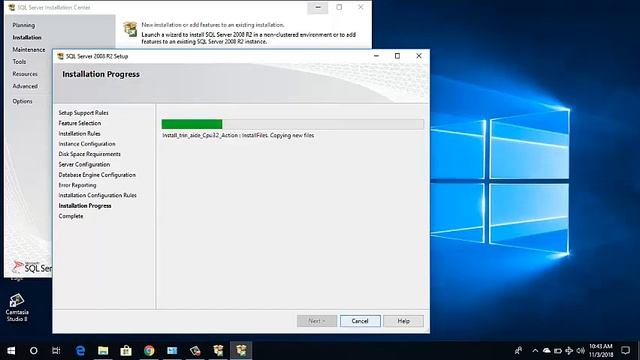Click Database Engine Configuration step

pos(97,175)
